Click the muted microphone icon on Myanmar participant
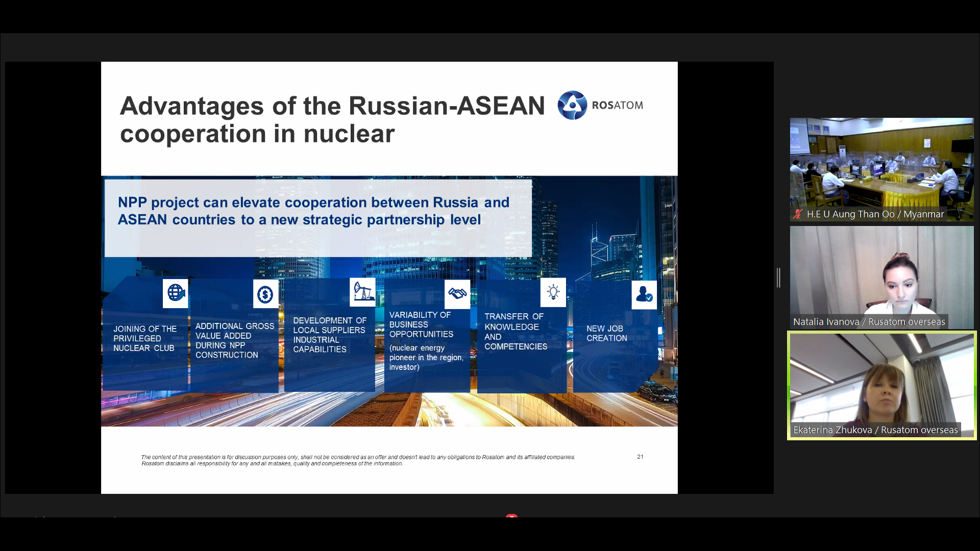 [x=797, y=214]
